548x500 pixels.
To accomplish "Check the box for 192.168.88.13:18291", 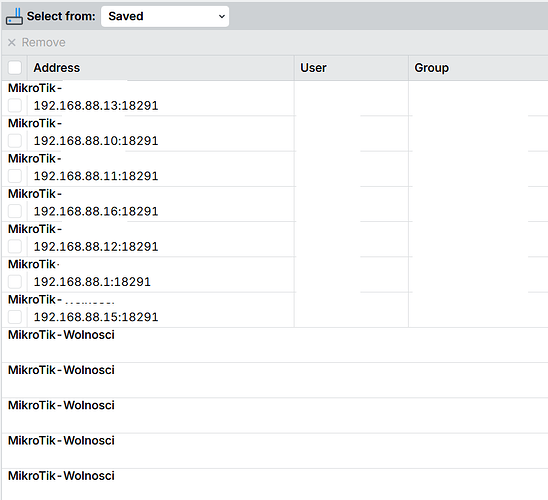I will click(x=15, y=105).
